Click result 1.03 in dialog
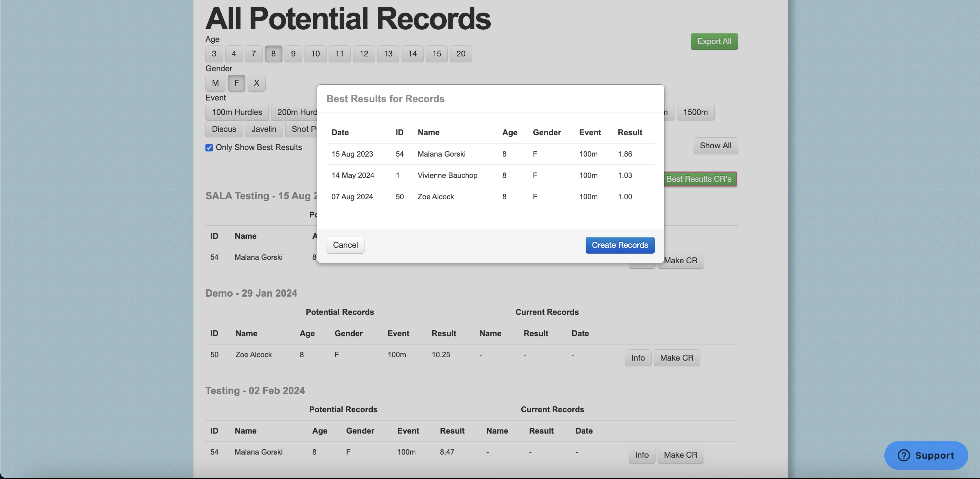 pyautogui.click(x=625, y=175)
